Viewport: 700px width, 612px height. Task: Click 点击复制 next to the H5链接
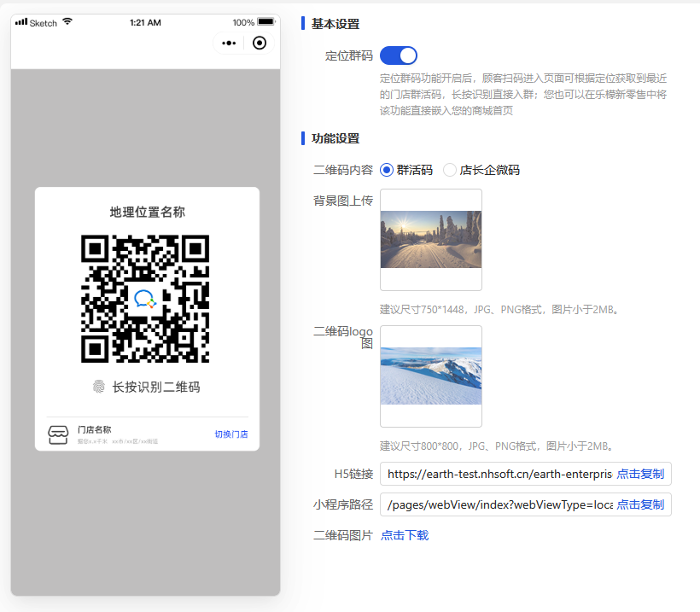click(x=640, y=474)
